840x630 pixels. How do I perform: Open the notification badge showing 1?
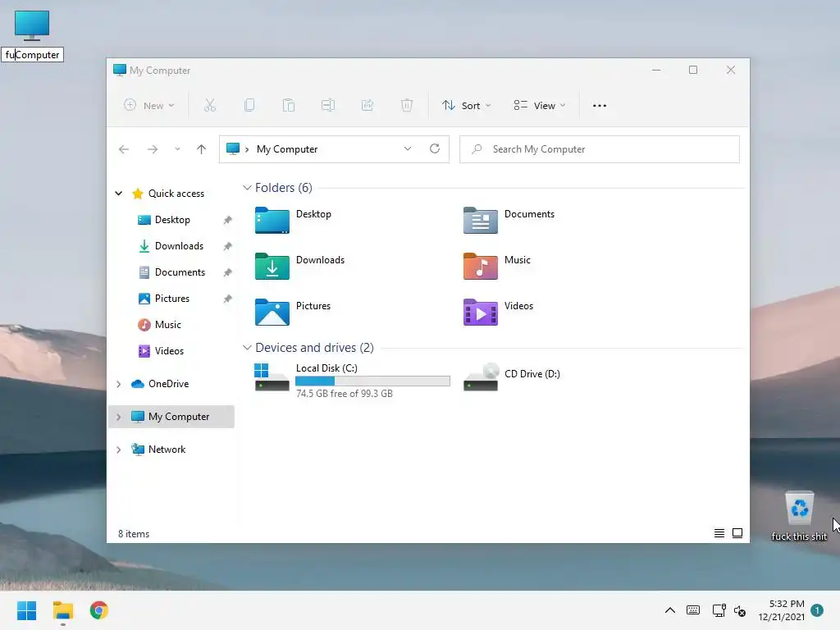[x=817, y=610]
